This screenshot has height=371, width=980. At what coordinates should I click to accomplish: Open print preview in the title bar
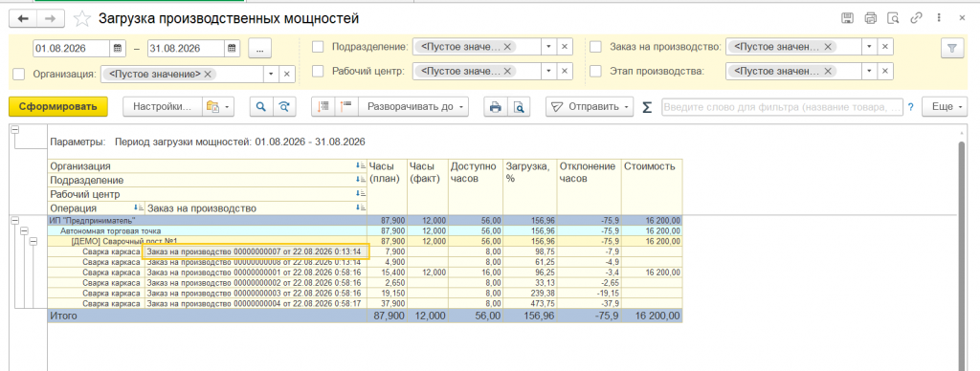click(894, 18)
